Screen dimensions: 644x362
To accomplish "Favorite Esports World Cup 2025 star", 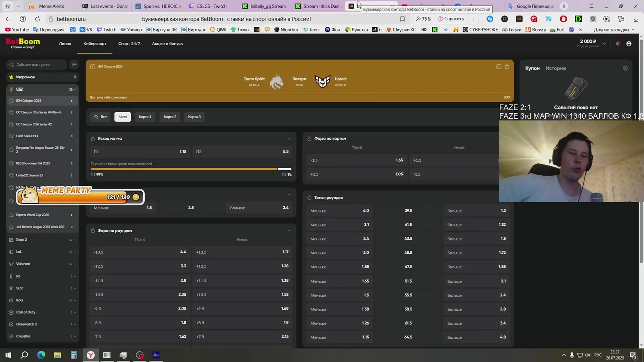I will pos(11,215).
